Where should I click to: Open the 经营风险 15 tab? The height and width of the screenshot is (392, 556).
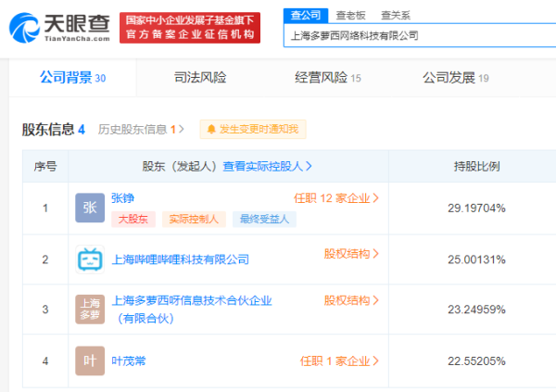point(328,77)
